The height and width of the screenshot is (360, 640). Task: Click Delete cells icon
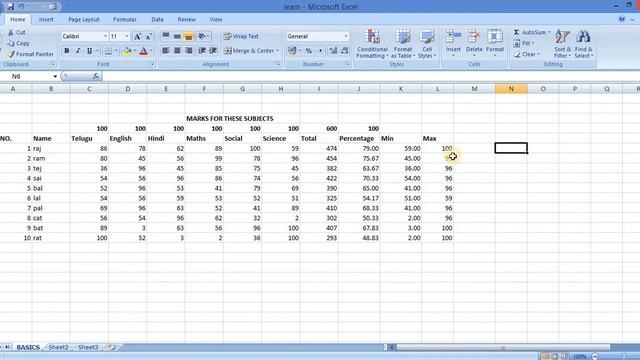(474, 36)
